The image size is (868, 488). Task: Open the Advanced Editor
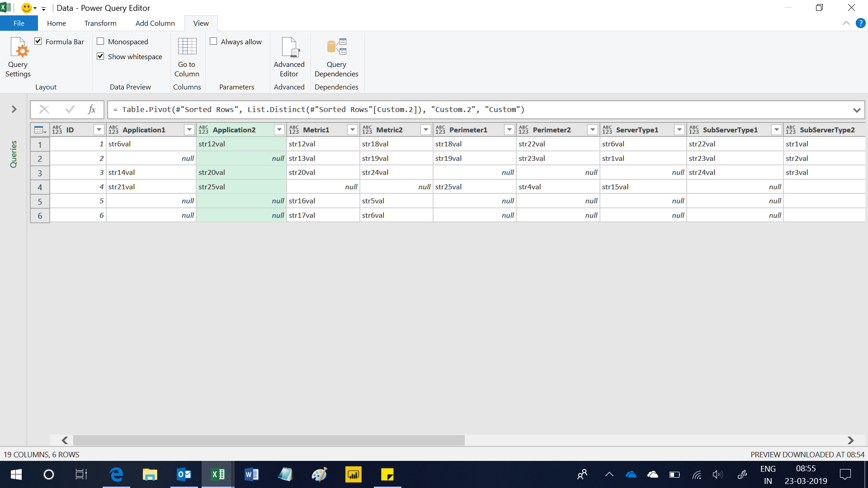coord(289,57)
